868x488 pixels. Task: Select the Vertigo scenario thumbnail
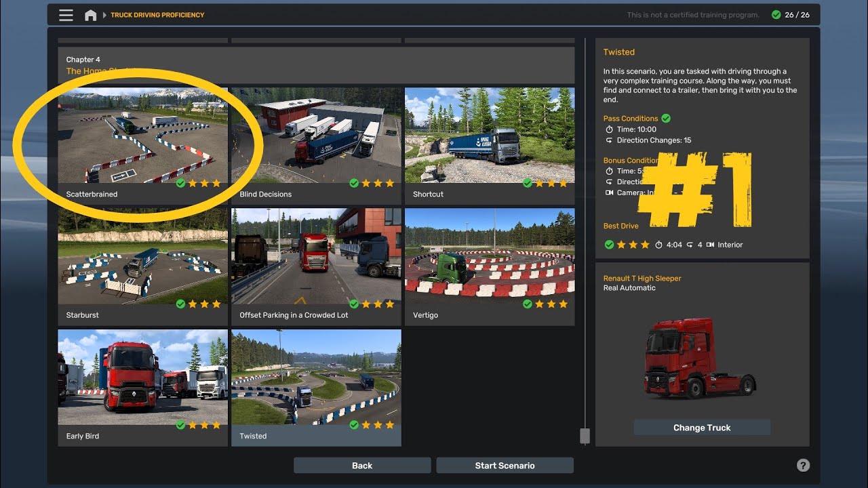(490, 256)
